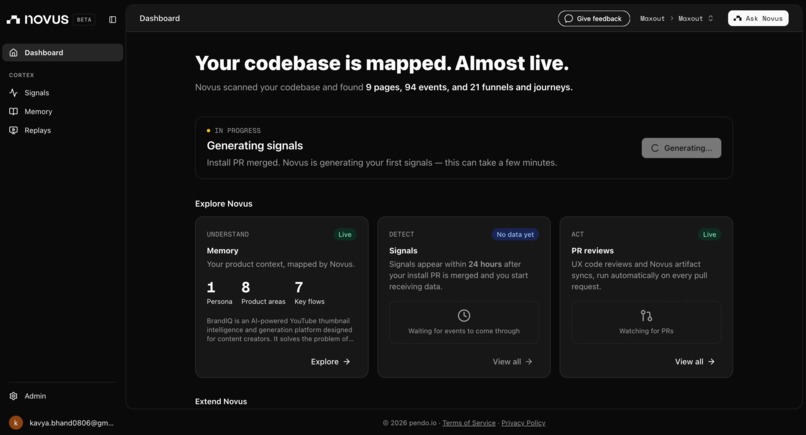Select first Maxout breadcrumb item
The width and height of the screenshot is (806, 435).
pyautogui.click(x=652, y=19)
